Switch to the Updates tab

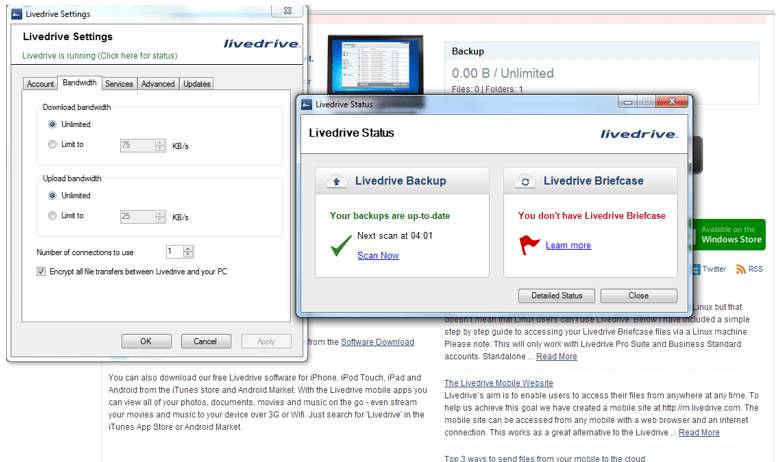(196, 84)
